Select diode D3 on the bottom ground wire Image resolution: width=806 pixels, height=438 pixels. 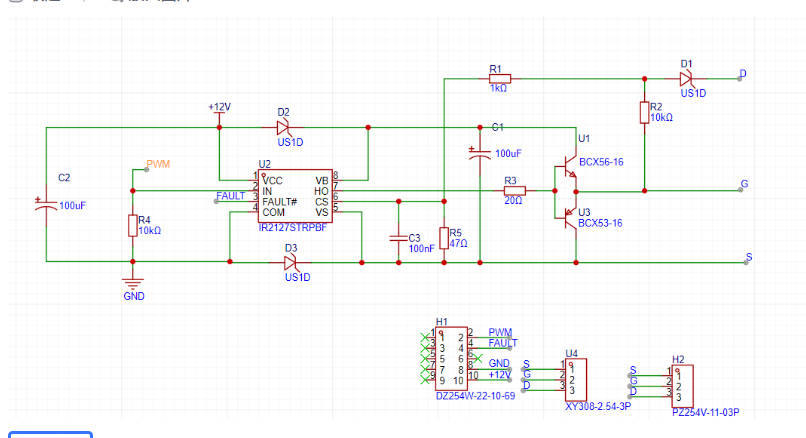coord(292,262)
